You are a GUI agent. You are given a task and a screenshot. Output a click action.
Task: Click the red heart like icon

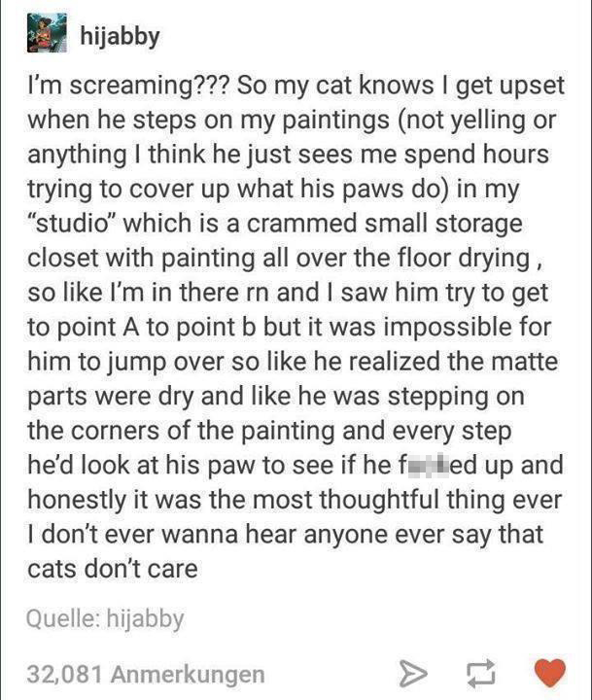point(550,673)
